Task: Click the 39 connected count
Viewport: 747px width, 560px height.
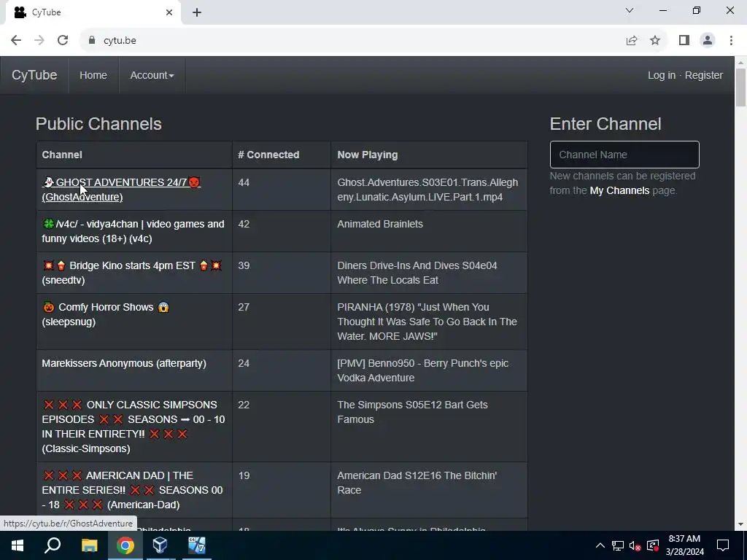Action: 244,265
